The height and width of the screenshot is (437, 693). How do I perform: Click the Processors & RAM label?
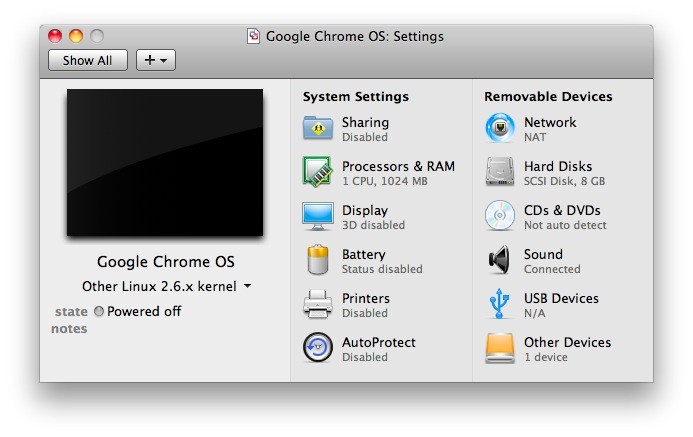(x=398, y=166)
